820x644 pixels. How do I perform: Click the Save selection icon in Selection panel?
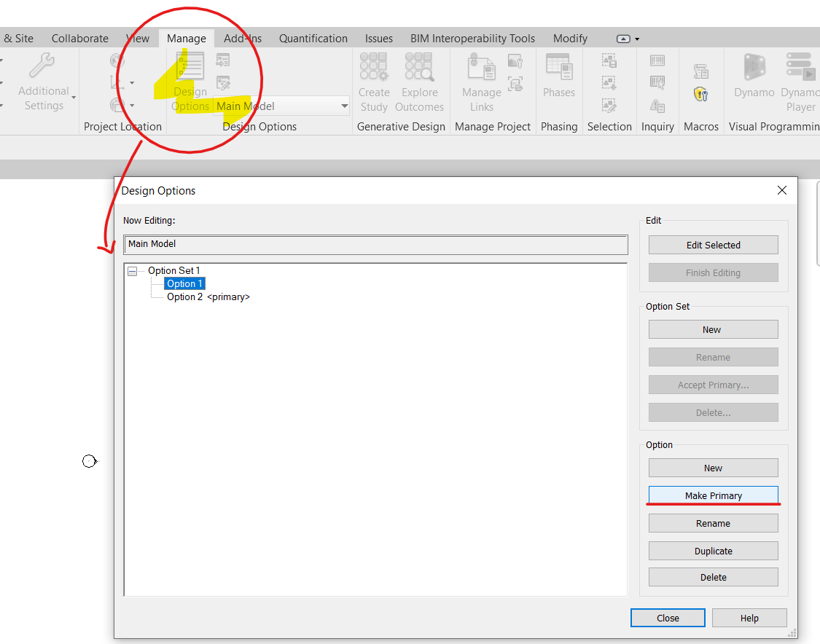coord(609,60)
